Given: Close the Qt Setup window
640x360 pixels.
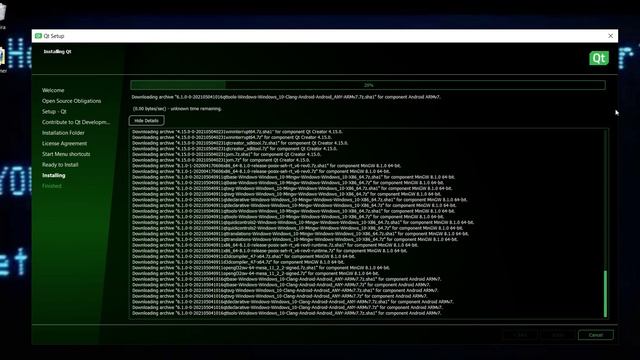Looking at the screenshot, I should click(x=610, y=36).
